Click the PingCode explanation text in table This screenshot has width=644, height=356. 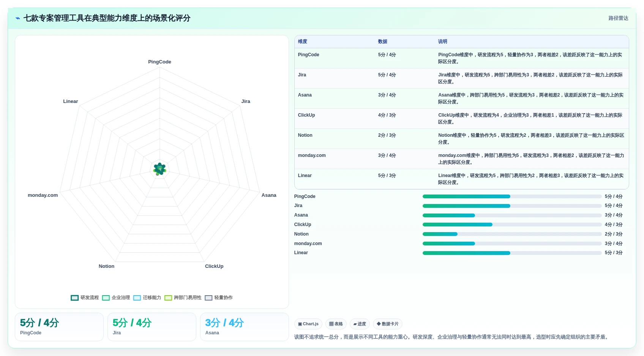pyautogui.click(x=530, y=58)
